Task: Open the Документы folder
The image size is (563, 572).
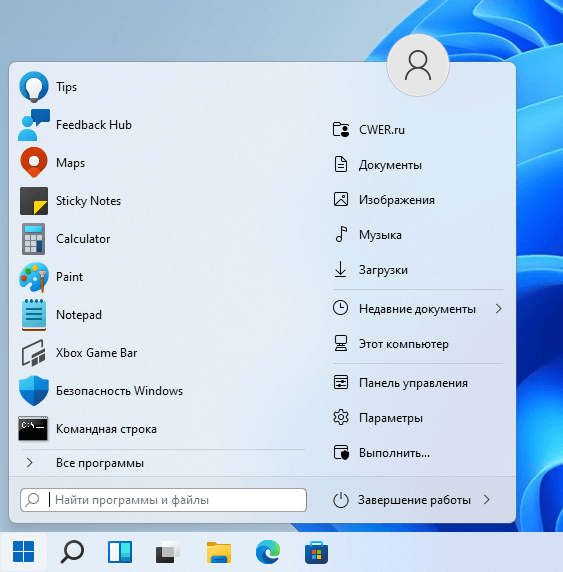Action: [418, 165]
